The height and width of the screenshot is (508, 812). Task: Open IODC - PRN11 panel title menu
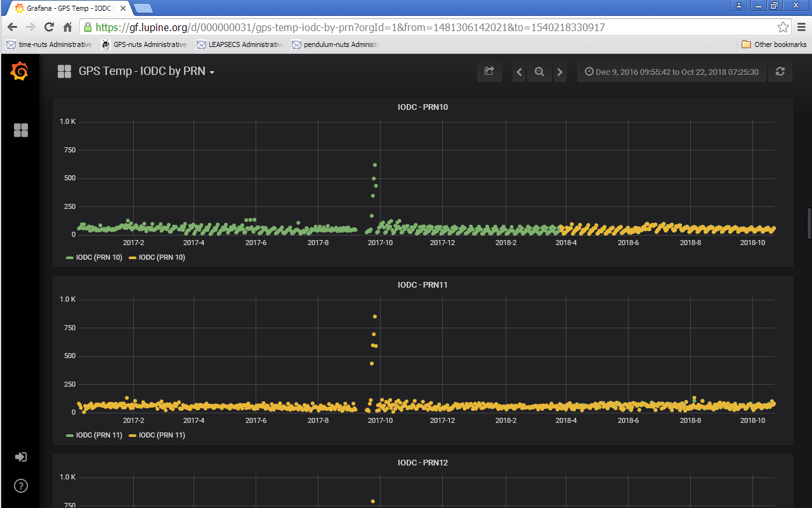point(422,285)
